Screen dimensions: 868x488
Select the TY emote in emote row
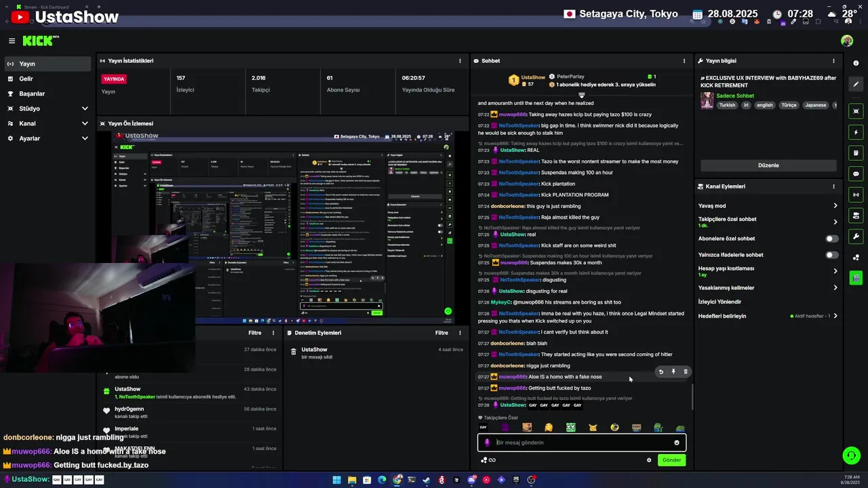coord(571,428)
